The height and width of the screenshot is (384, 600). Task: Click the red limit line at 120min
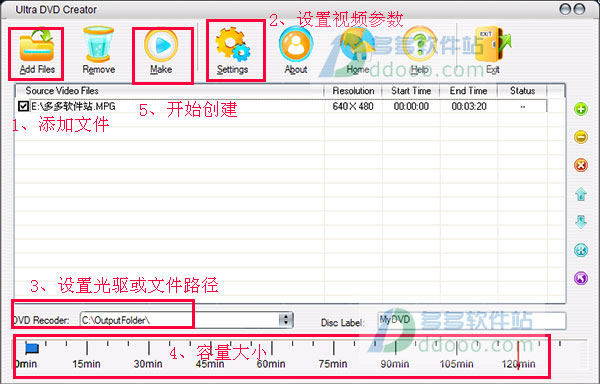click(x=518, y=355)
